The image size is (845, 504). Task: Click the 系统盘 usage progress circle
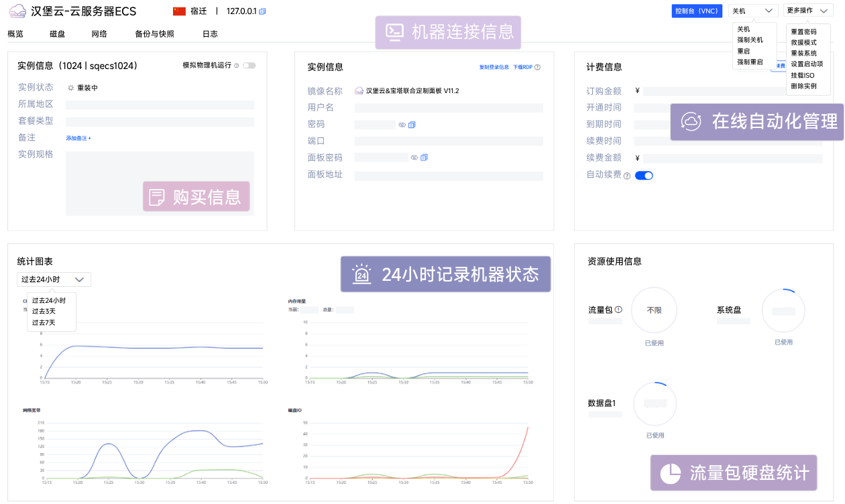tap(783, 310)
